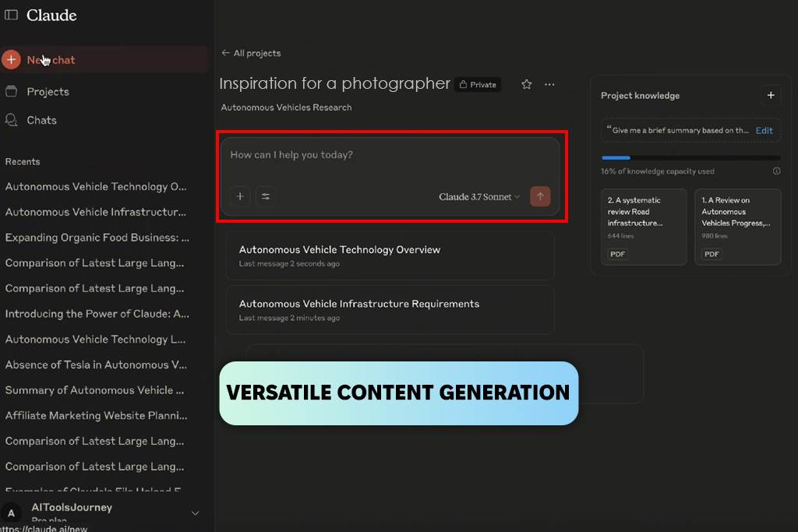This screenshot has width=798, height=532.
Task: Send message with the up arrow button
Action: click(x=541, y=196)
